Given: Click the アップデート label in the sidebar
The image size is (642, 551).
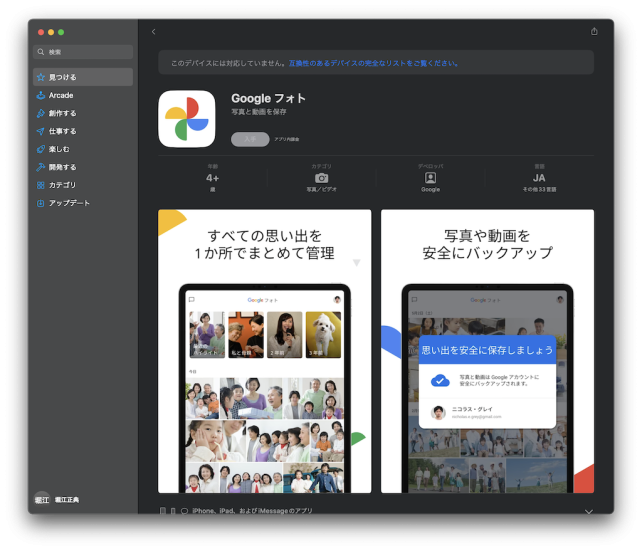Looking at the screenshot, I should (69, 203).
